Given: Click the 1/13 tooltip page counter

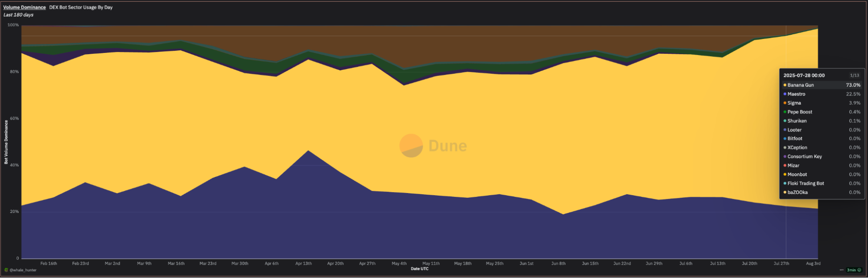Looking at the screenshot, I should 855,75.
